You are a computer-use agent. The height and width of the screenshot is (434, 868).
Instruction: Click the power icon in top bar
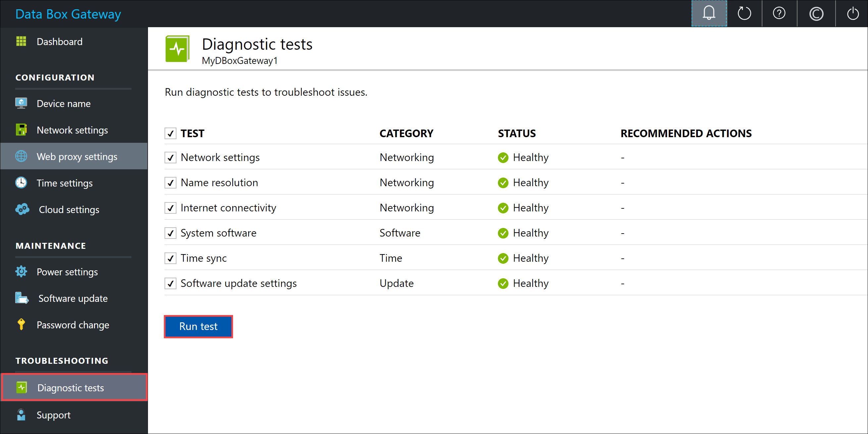(x=852, y=14)
